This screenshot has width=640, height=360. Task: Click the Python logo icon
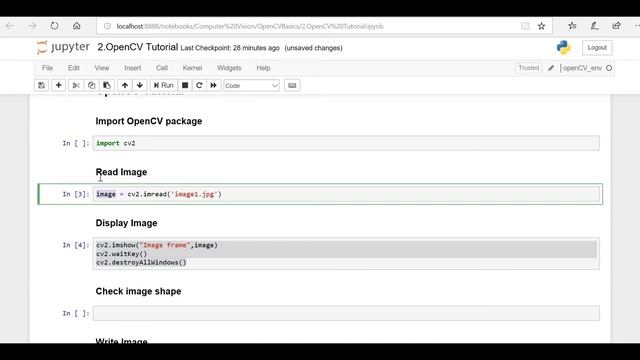(x=564, y=47)
